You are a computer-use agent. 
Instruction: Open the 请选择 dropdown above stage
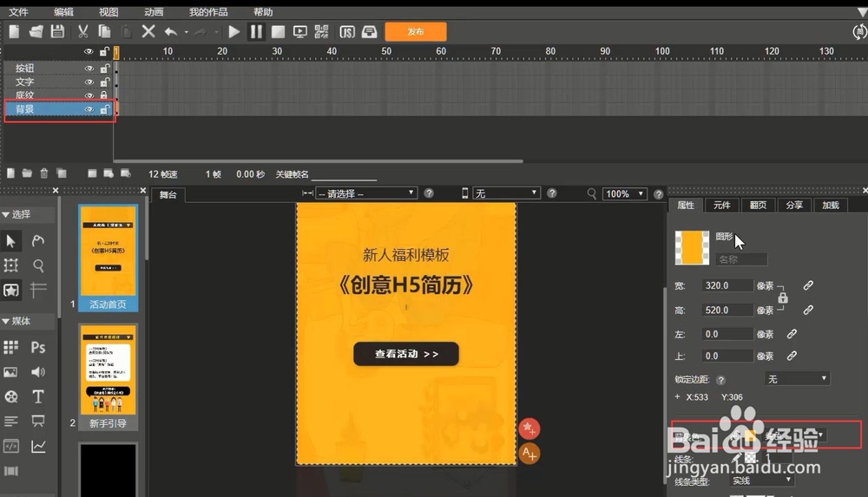(x=366, y=193)
